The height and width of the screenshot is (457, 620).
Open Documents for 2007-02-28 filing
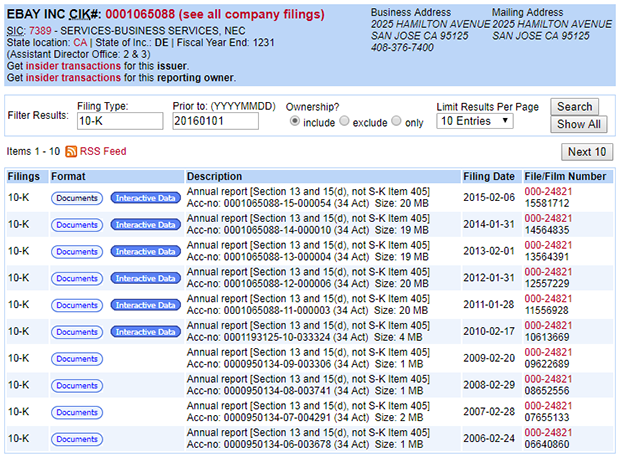77,413
